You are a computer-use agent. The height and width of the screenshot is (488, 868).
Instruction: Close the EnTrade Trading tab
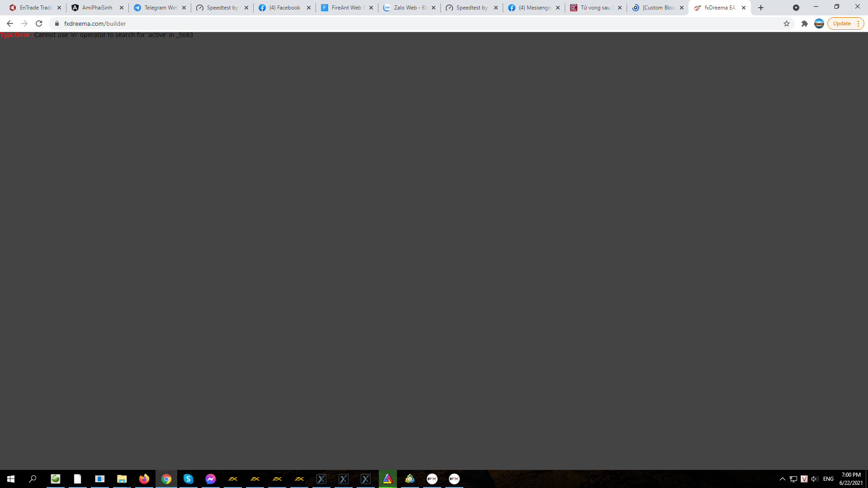[x=59, y=8]
